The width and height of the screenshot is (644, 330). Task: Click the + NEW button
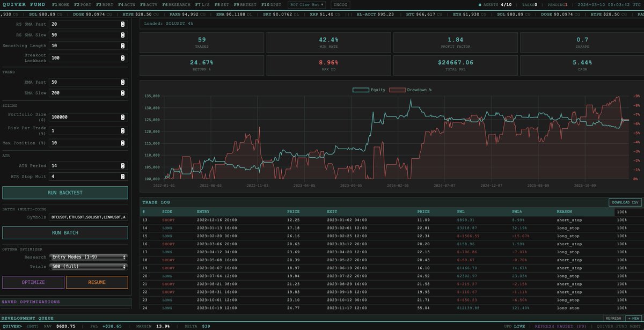tap(634, 318)
